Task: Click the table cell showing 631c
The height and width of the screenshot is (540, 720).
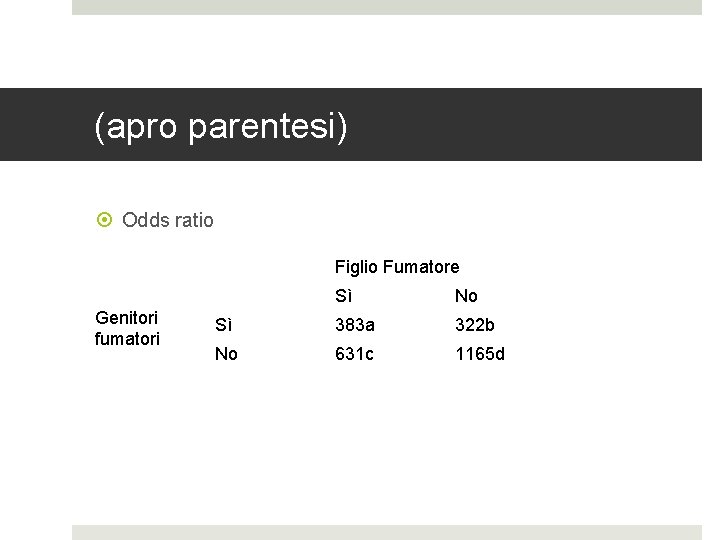Action: click(354, 354)
